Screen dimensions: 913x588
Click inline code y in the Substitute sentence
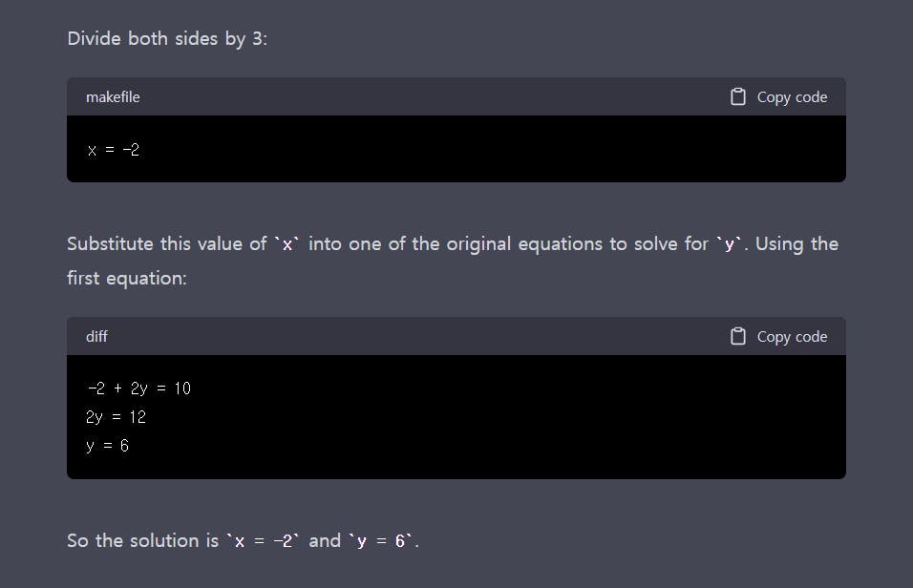pos(730,244)
